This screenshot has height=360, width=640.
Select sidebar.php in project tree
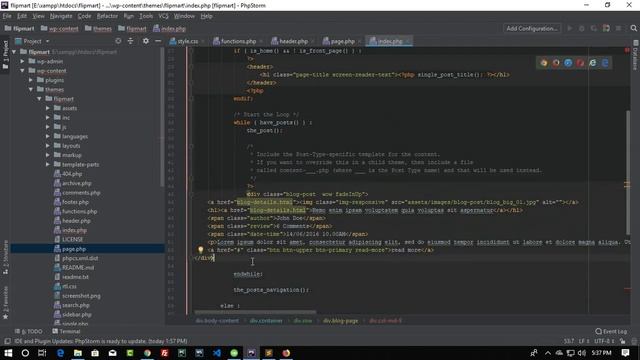73,315
